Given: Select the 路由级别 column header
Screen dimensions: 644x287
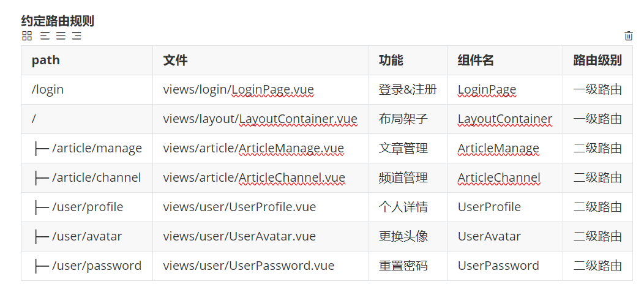Looking at the screenshot, I should pos(597,61).
